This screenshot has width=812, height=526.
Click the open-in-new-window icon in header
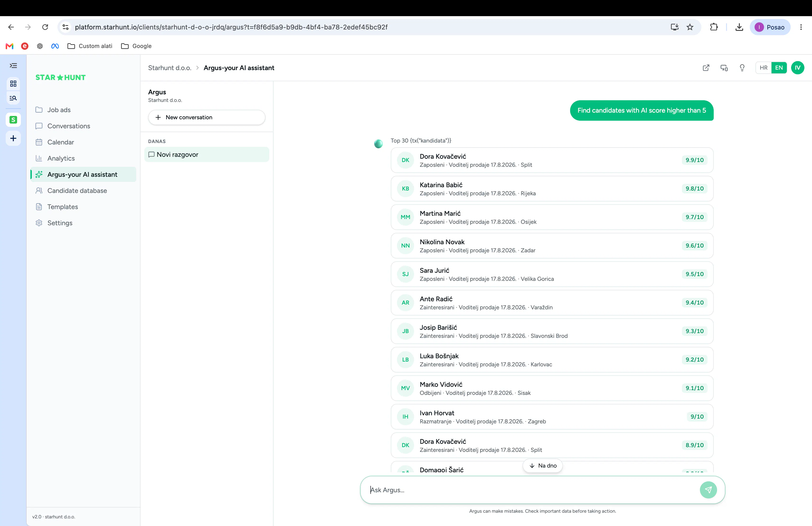pyautogui.click(x=706, y=67)
